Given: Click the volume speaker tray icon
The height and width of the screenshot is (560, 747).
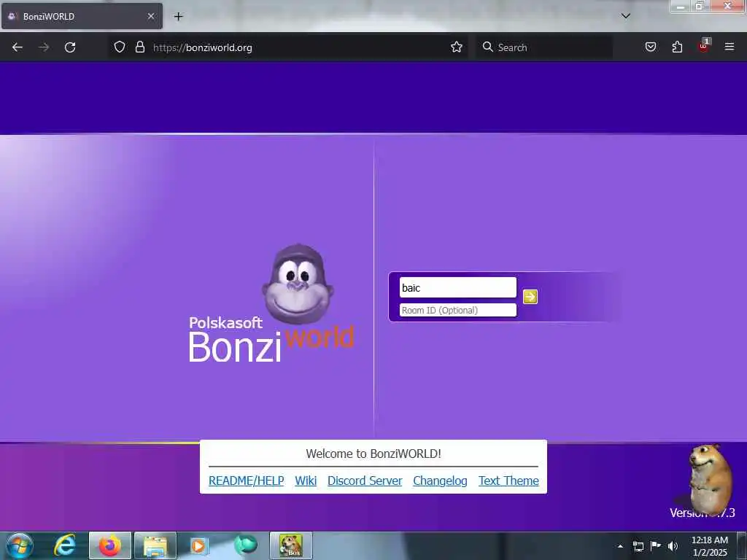Looking at the screenshot, I should click(x=673, y=546).
